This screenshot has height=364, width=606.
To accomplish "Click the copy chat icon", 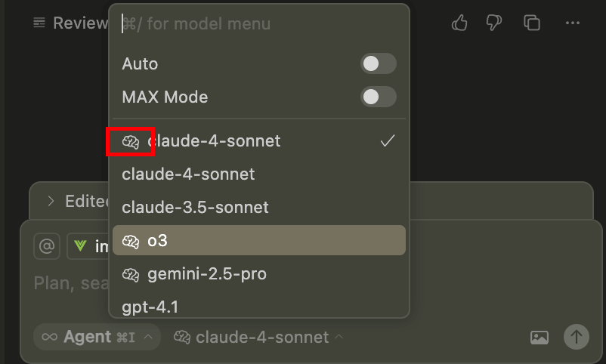I will (532, 23).
